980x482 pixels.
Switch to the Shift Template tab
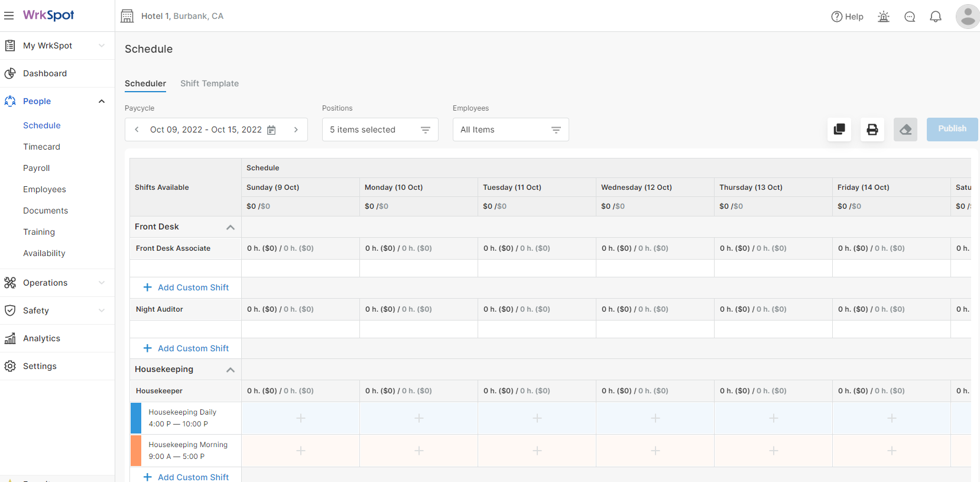point(209,83)
